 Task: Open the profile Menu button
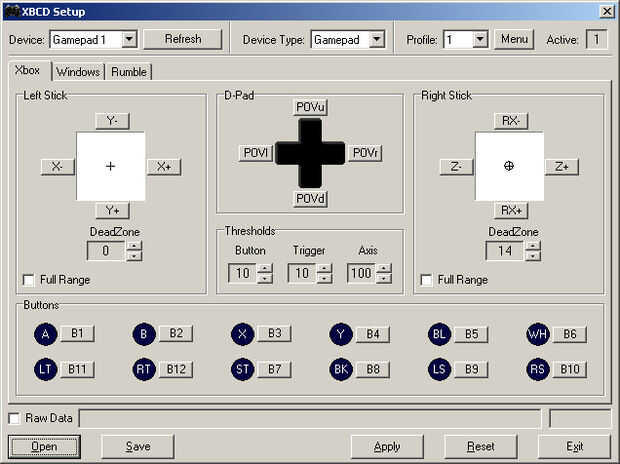pos(514,39)
